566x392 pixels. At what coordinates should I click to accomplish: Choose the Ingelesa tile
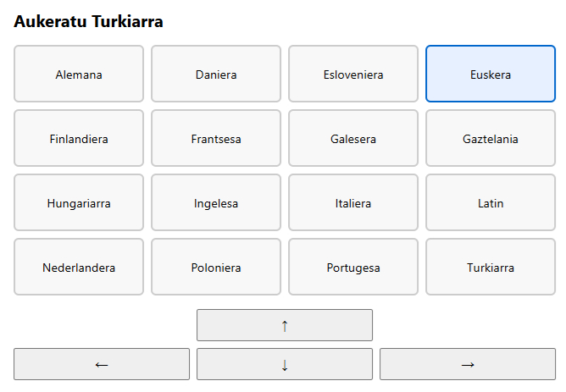pyautogui.click(x=216, y=203)
